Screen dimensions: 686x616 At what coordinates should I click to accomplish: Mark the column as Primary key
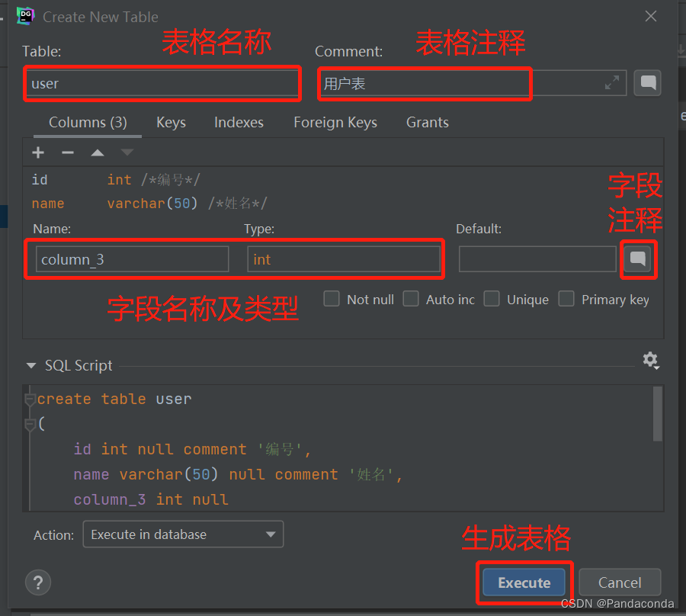tap(567, 299)
